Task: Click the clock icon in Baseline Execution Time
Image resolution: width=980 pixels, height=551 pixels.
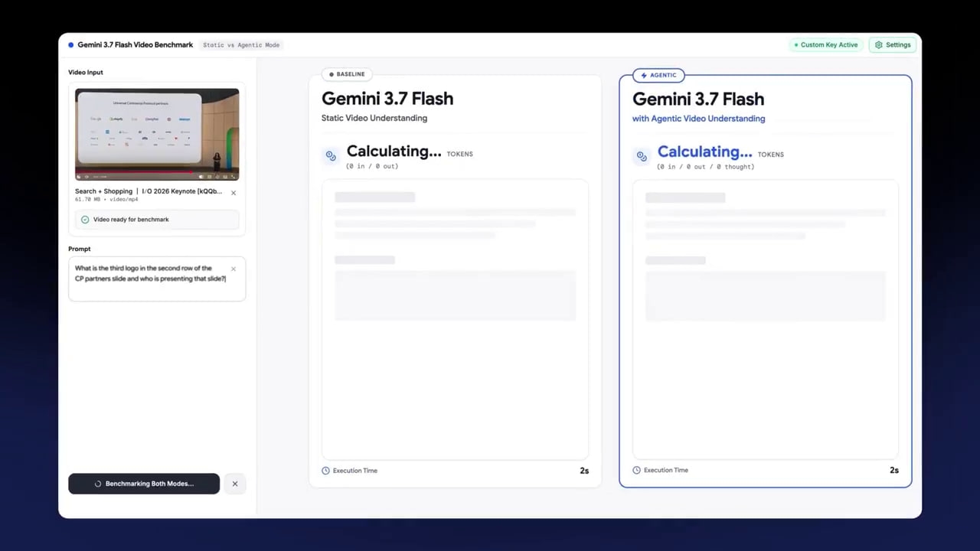Action: tap(326, 471)
